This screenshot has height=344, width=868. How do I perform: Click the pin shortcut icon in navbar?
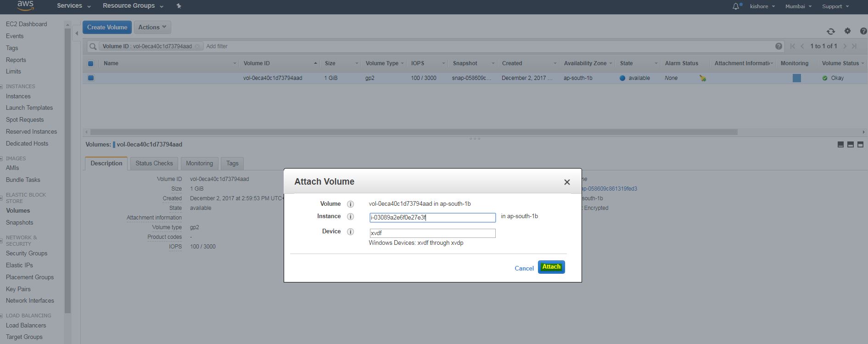179,6
